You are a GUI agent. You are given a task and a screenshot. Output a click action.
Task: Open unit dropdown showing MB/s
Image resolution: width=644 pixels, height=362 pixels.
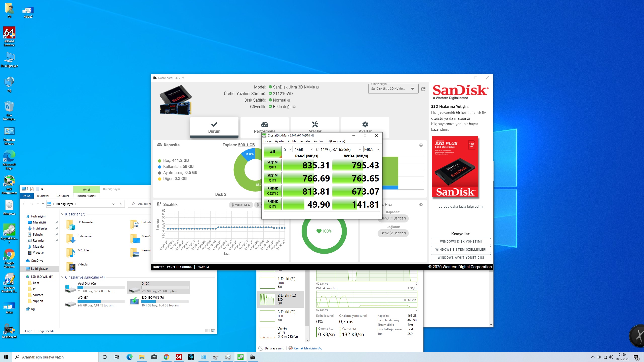point(372,149)
